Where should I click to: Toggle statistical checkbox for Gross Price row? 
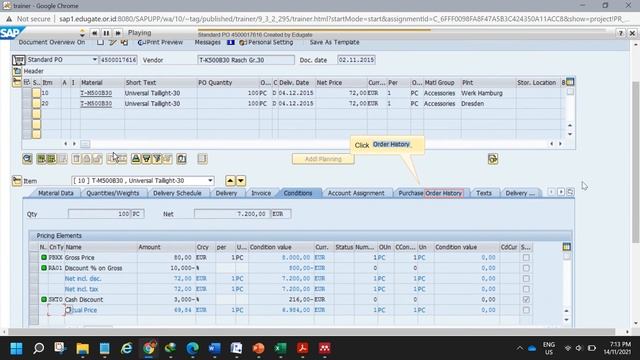pyautogui.click(x=526, y=258)
